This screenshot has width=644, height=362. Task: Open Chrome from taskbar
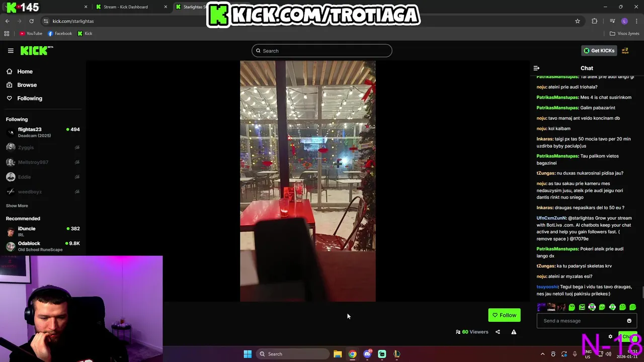tap(352, 354)
